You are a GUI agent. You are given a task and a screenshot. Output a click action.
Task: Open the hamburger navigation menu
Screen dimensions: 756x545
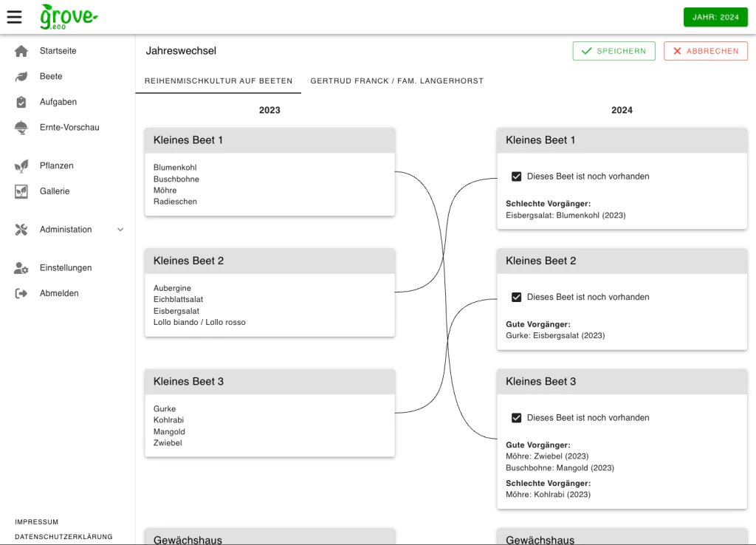15,17
